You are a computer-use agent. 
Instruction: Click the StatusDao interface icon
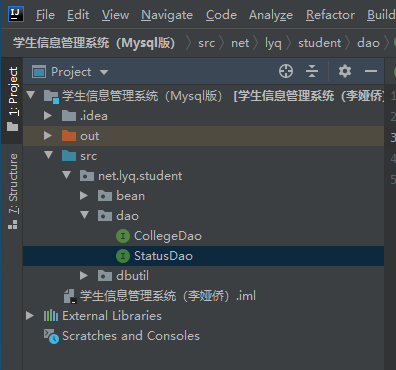[123, 256]
